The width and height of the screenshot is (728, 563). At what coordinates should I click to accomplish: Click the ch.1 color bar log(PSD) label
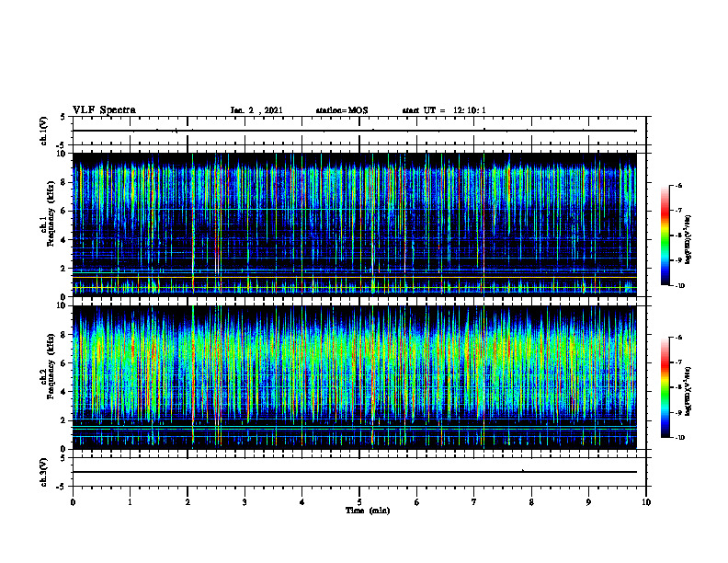click(x=688, y=239)
